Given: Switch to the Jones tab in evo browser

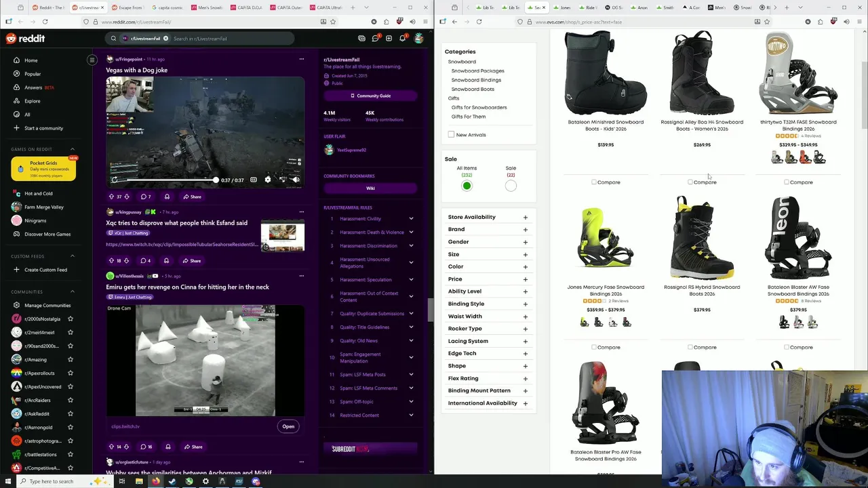Looking at the screenshot, I should tap(563, 7).
